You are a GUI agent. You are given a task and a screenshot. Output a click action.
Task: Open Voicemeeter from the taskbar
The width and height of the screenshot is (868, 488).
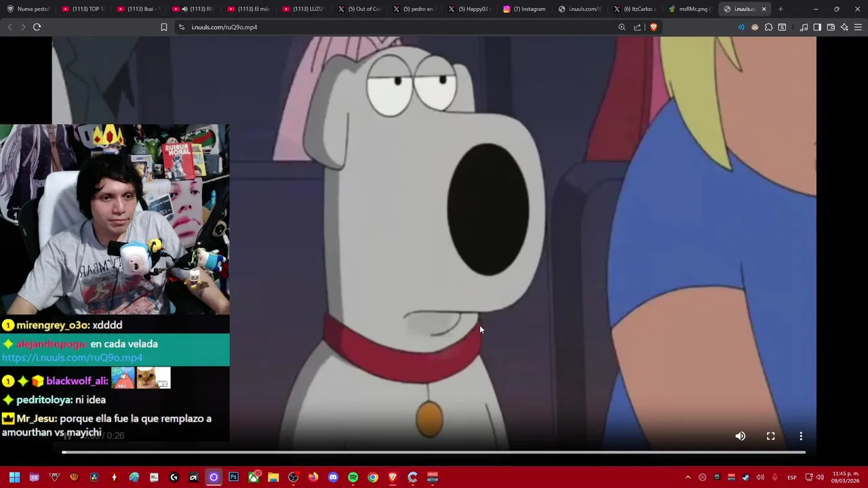[432, 477]
